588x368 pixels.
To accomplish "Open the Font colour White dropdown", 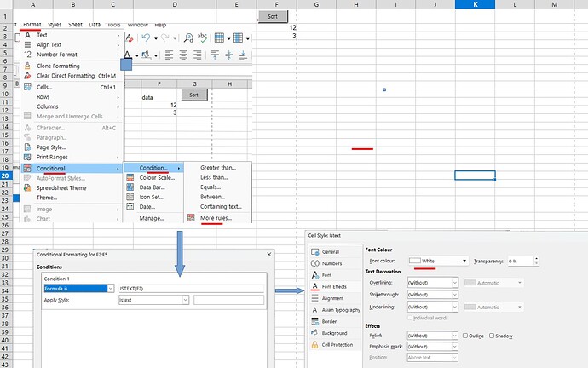I will 438,261.
